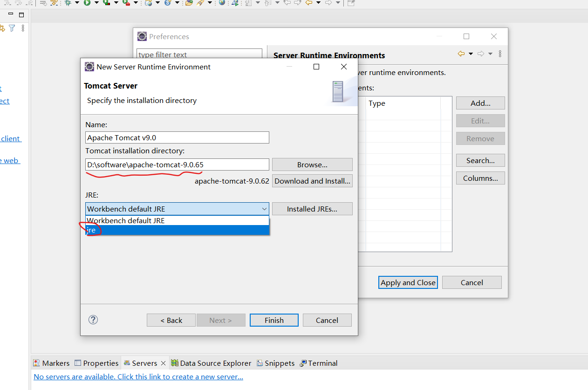Open the View Menu dots in the left view
The image size is (588, 390).
click(23, 28)
